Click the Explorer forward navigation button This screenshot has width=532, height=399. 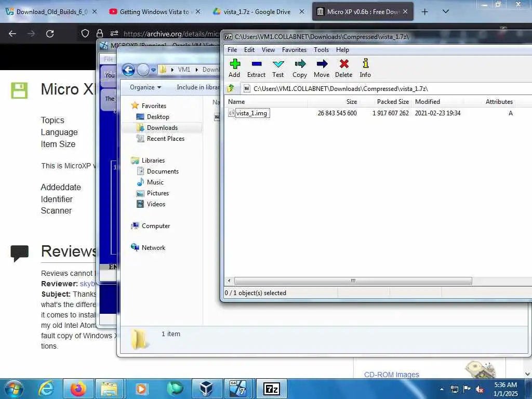tap(143, 70)
